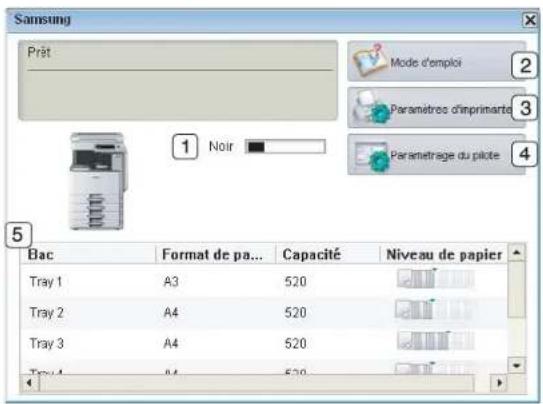Sort by the Format de pa... column header
The image size is (543, 404).
(215, 254)
